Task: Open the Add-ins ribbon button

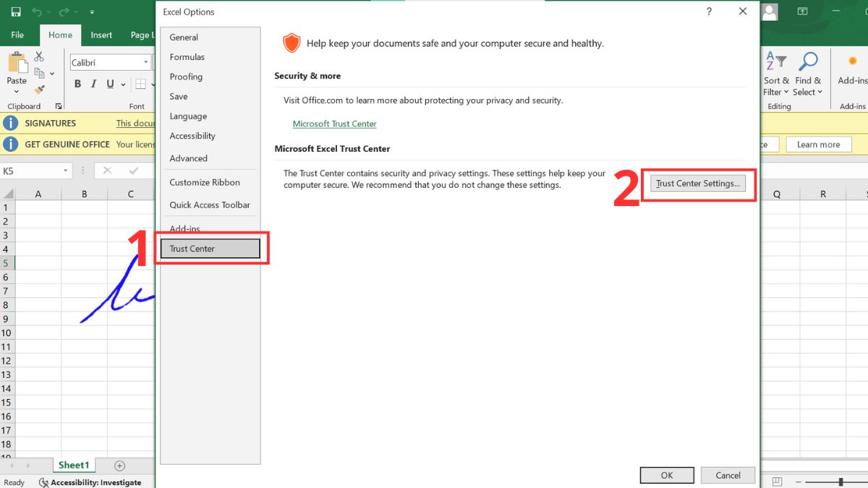Action: (x=852, y=70)
